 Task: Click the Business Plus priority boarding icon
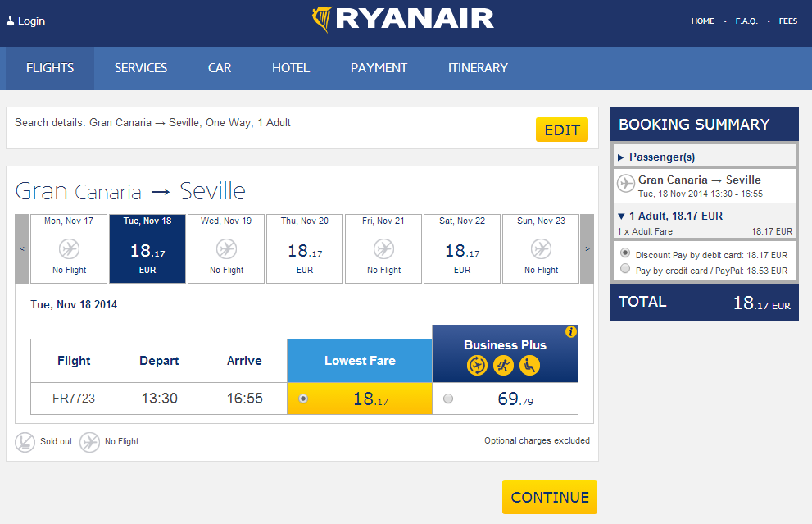(503, 366)
